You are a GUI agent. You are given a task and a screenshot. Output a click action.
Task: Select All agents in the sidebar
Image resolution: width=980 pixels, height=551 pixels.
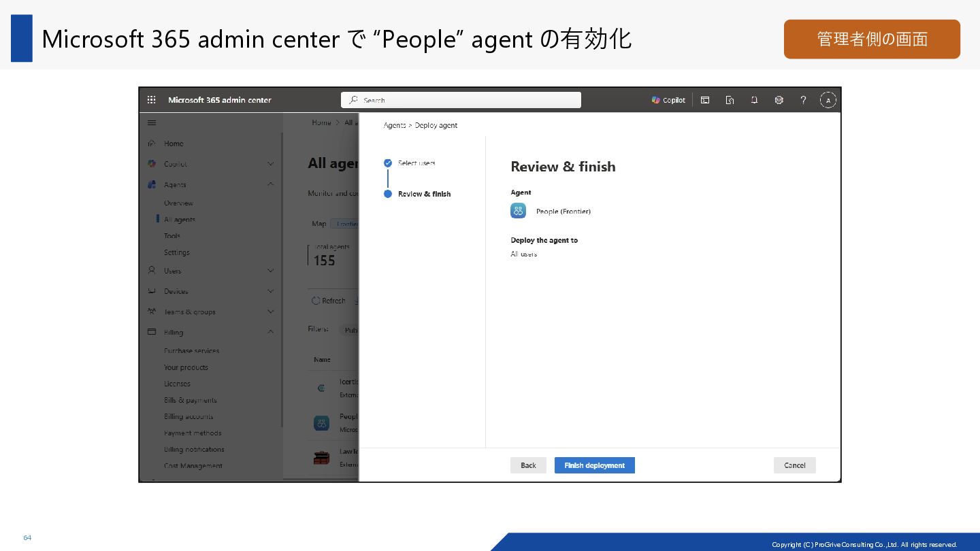(180, 220)
